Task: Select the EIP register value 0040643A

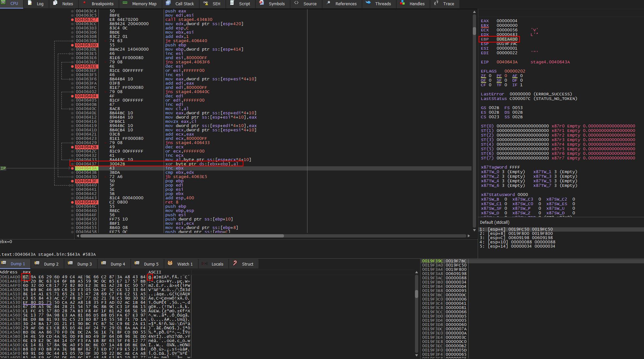Action: point(507,62)
